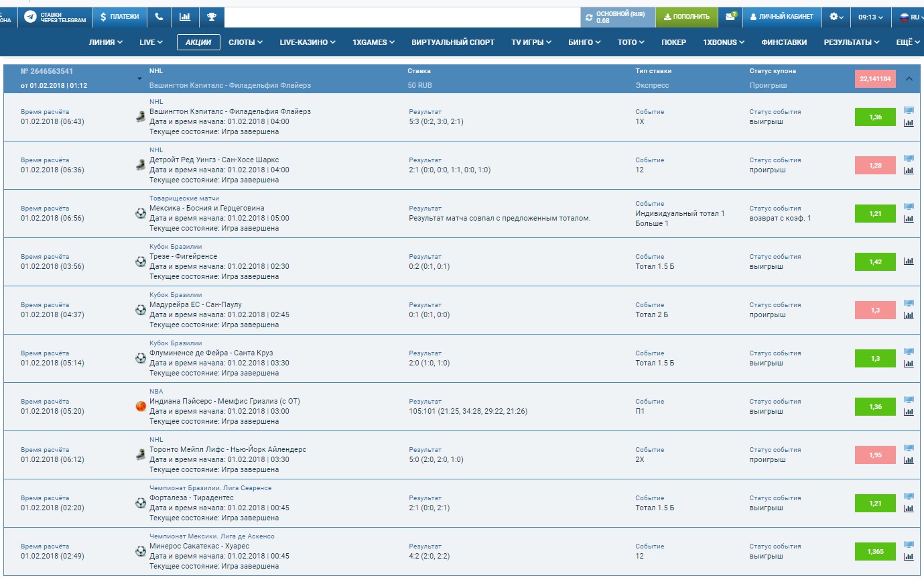Image resolution: width=924 pixels, height=580 pixels.
Task: Click the empty white search field in top bar
Action: 402,17
